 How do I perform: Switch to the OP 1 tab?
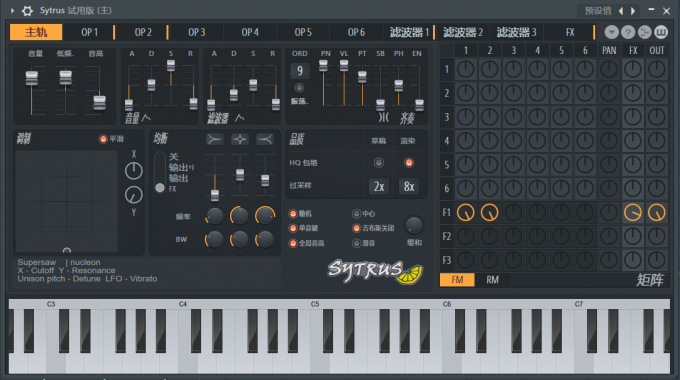tap(90, 32)
